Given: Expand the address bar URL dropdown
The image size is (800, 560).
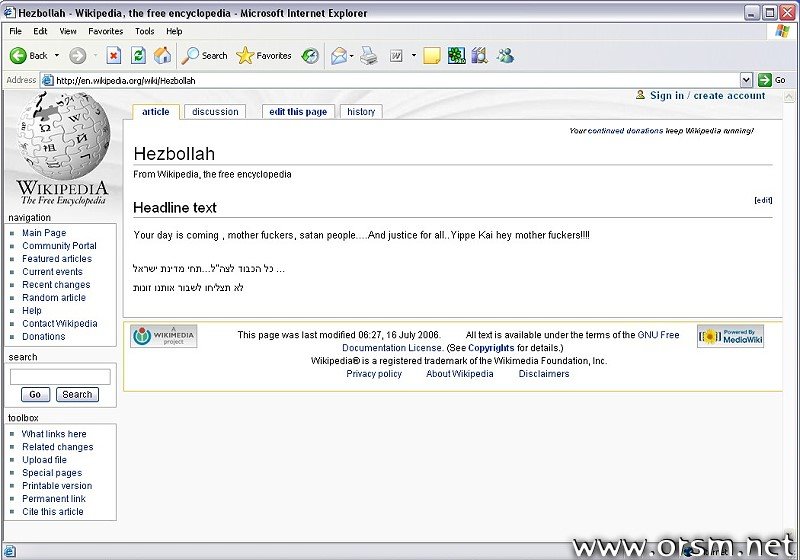Looking at the screenshot, I should point(746,80).
